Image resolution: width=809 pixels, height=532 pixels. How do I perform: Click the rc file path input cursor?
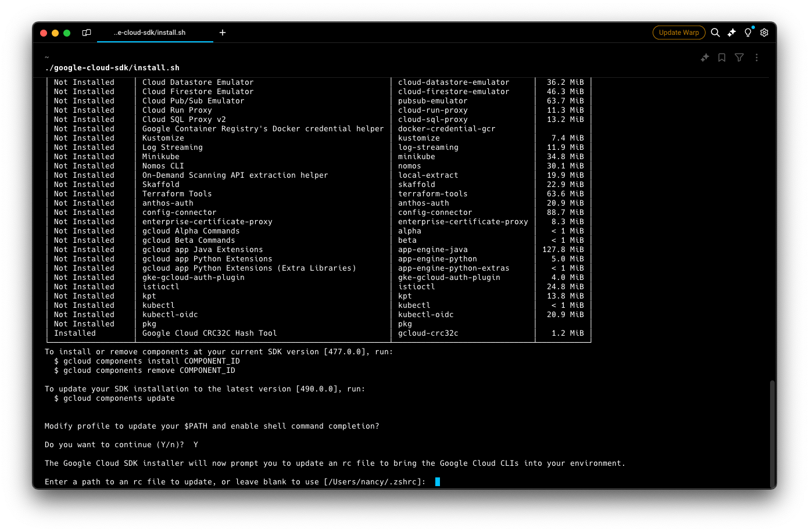point(438,481)
